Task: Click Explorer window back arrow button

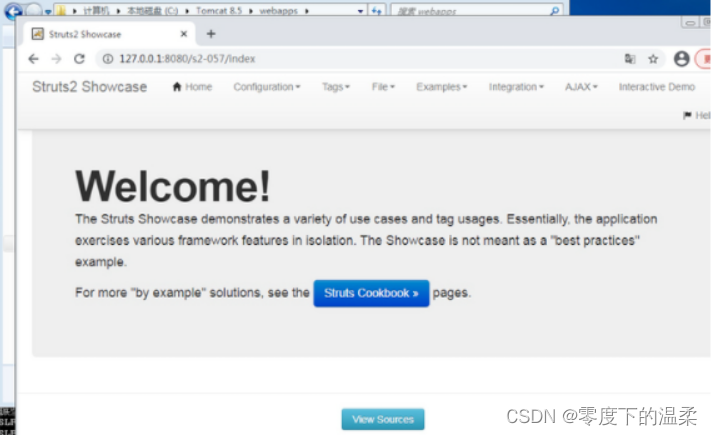Action: [13, 10]
